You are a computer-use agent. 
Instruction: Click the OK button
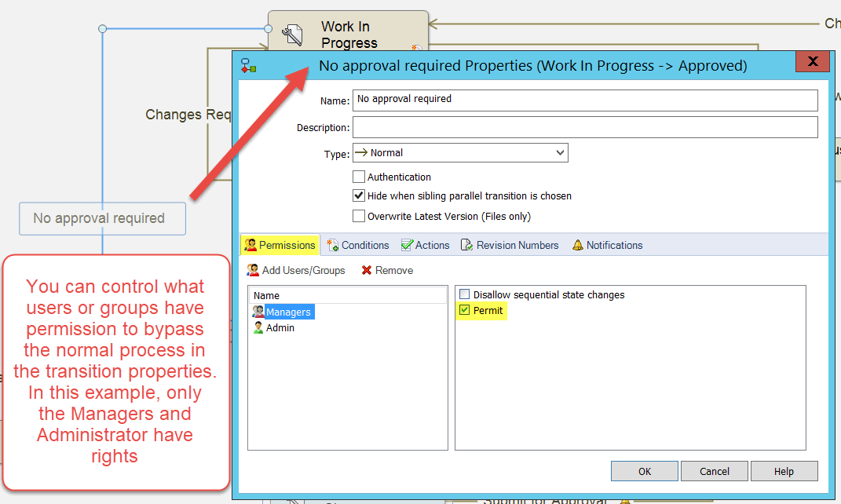coord(645,471)
